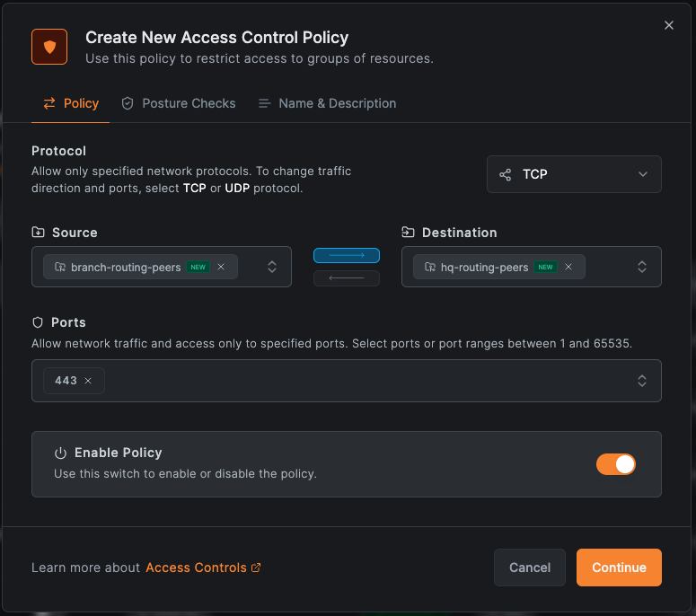This screenshot has height=616, width=696.
Task: Open the Name & Description tab
Action: 327,103
